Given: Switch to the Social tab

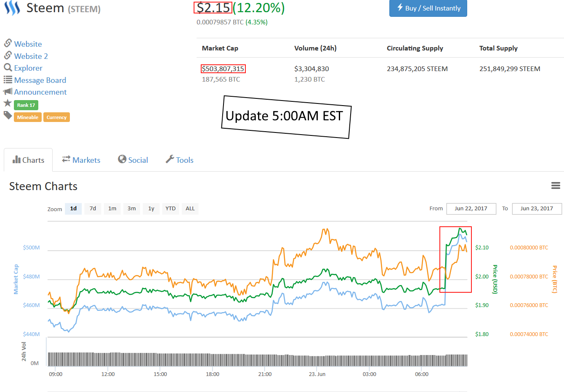Looking at the screenshot, I should coord(133,160).
